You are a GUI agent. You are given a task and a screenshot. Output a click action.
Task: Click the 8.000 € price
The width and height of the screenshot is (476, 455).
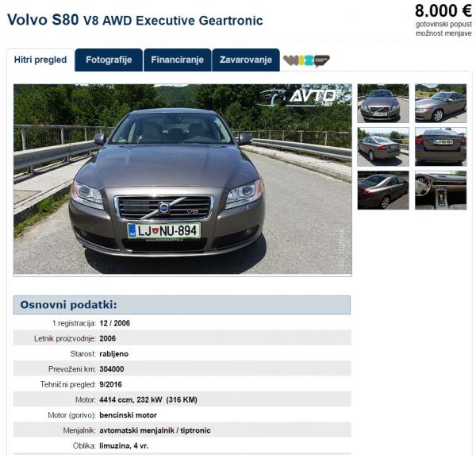tap(443, 11)
